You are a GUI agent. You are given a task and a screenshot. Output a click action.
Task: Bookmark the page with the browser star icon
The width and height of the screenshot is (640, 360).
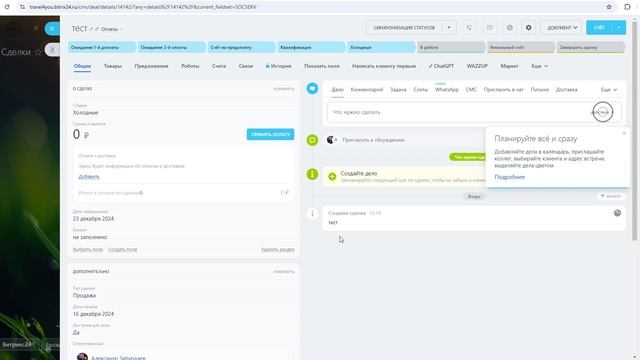(609, 7)
